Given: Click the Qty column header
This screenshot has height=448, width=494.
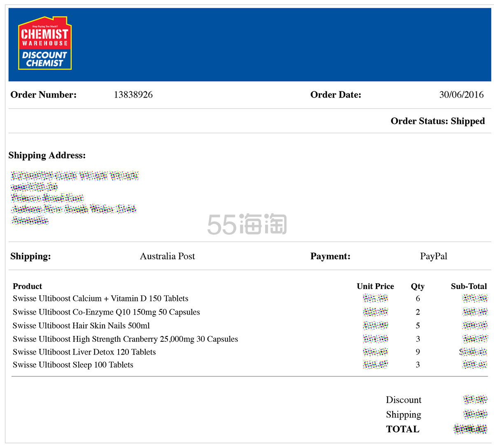Looking at the screenshot, I should pyautogui.click(x=417, y=286).
